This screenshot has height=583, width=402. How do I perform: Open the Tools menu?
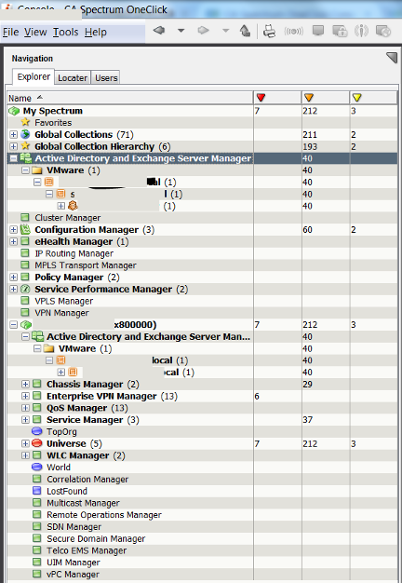[x=65, y=32]
